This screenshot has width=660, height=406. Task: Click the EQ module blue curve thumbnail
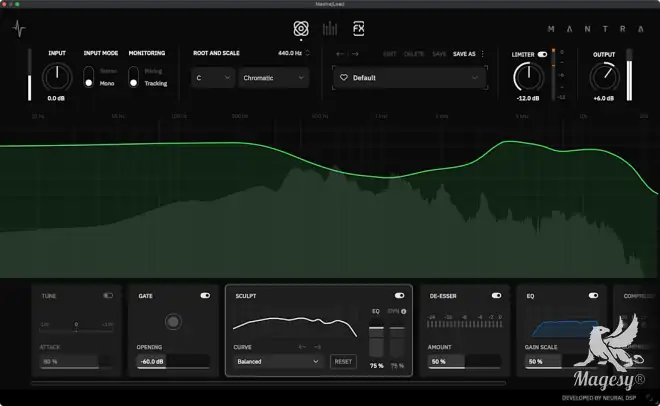(x=563, y=328)
